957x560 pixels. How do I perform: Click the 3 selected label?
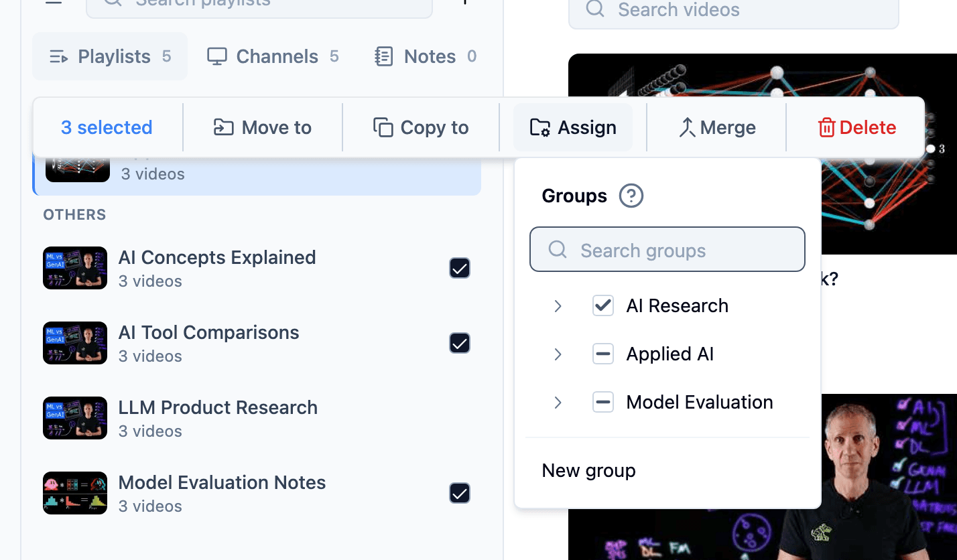pos(107,127)
